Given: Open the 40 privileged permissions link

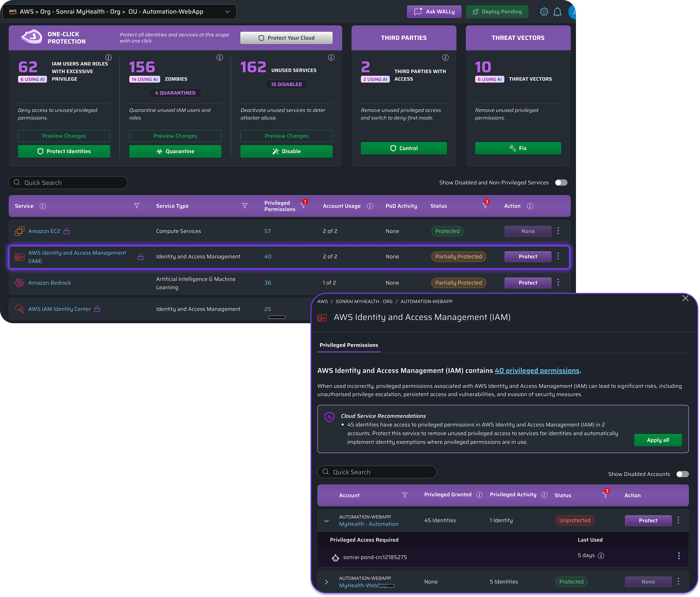Looking at the screenshot, I should (x=537, y=371).
